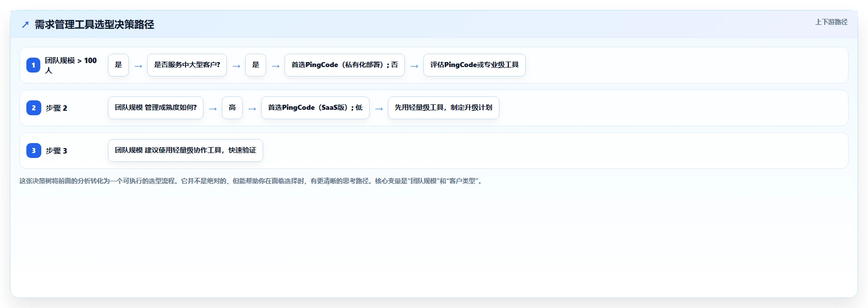Click the 首选PingCode（SaaS版）；低 node
The height and width of the screenshot is (308, 868).
(x=315, y=108)
